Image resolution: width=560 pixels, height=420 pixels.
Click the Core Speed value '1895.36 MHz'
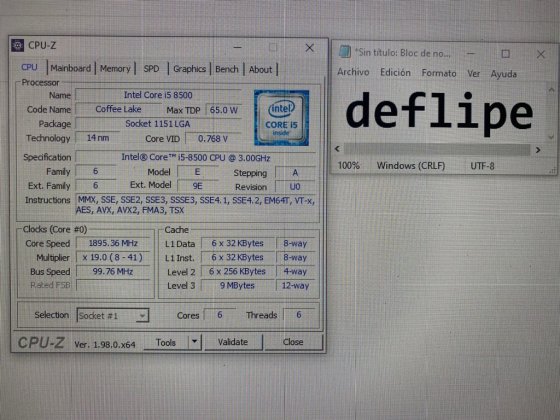[113, 243]
